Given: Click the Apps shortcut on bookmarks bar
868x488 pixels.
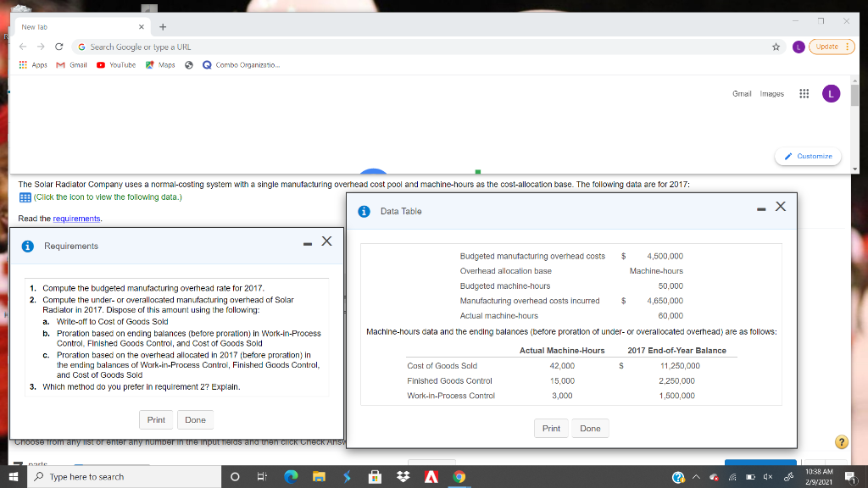Looking at the screenshot, I should click(34, 64).
